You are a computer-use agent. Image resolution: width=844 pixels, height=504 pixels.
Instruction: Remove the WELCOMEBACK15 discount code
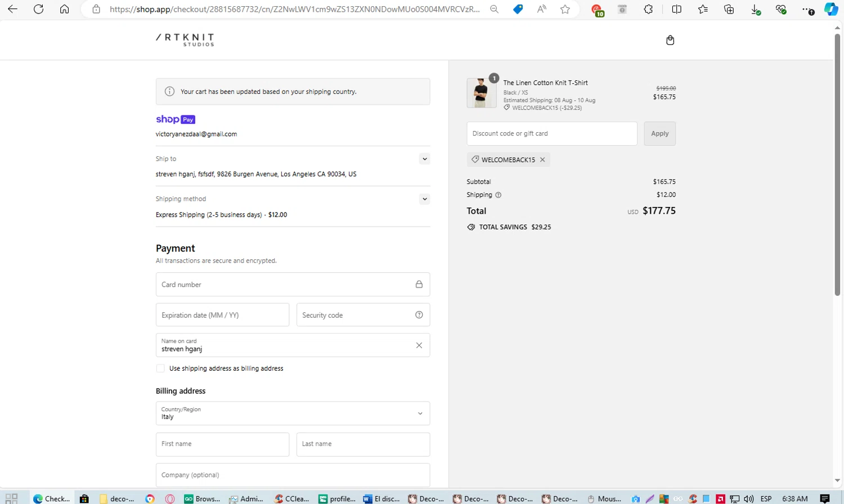(x=542, y=160)
